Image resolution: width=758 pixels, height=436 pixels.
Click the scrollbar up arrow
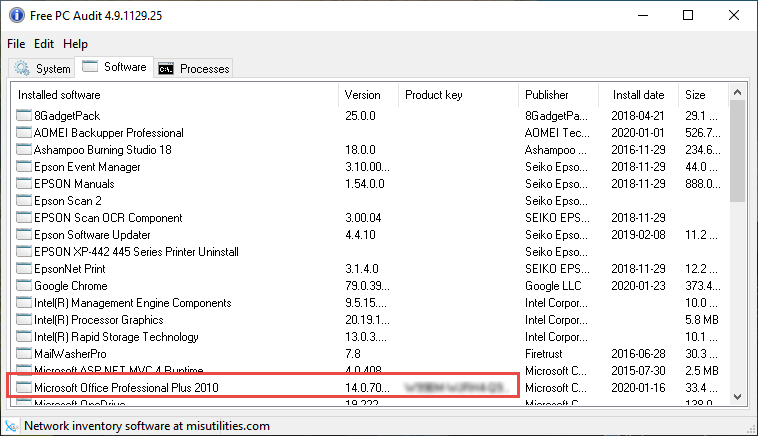click(x=738, y=93)
